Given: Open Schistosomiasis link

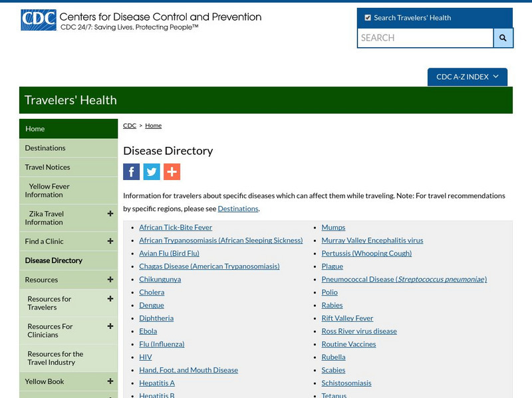Looking at the screenshot, I should [x=346, y=383].
